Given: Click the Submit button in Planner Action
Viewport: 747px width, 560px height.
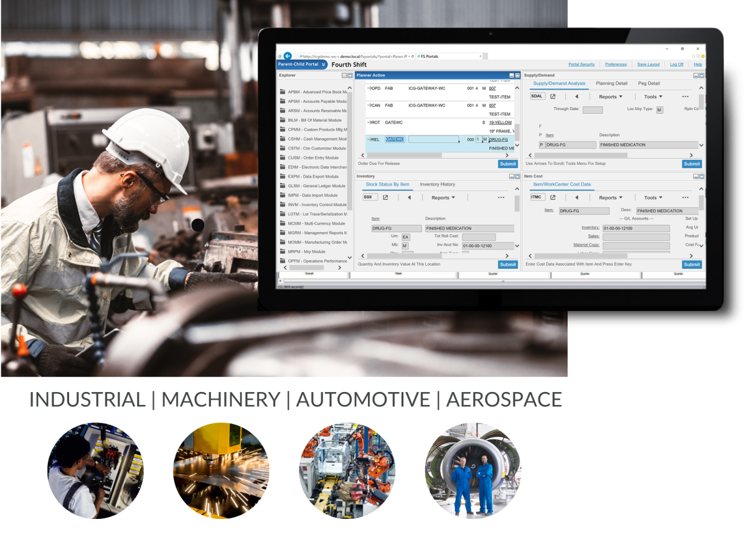Looking at the screenshot, I should click(507, 164).
